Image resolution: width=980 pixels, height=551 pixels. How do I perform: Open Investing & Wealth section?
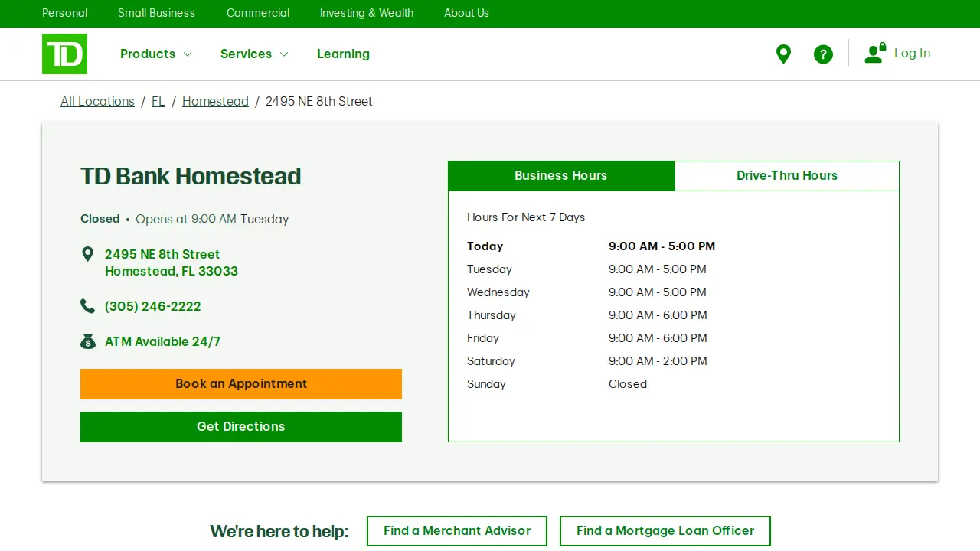[x=367, y=13]
